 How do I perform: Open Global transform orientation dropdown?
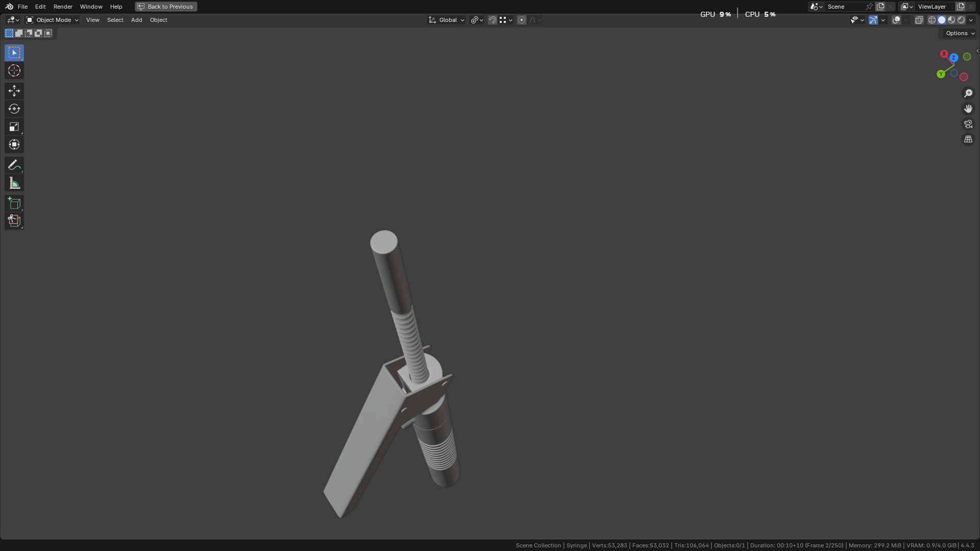click(447, 20)
